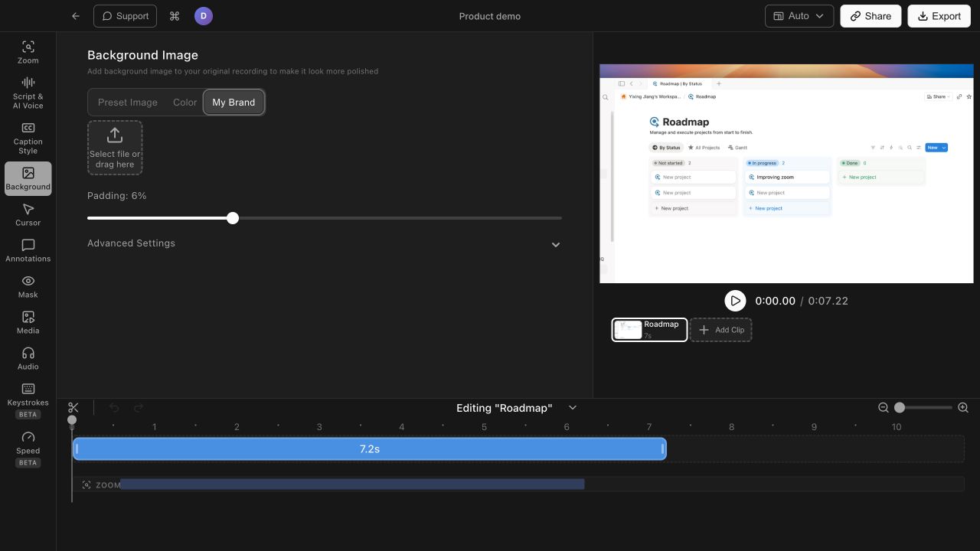Open the Keystrokes beta panel
Viewport: 980px width, 551px height.
28,400
